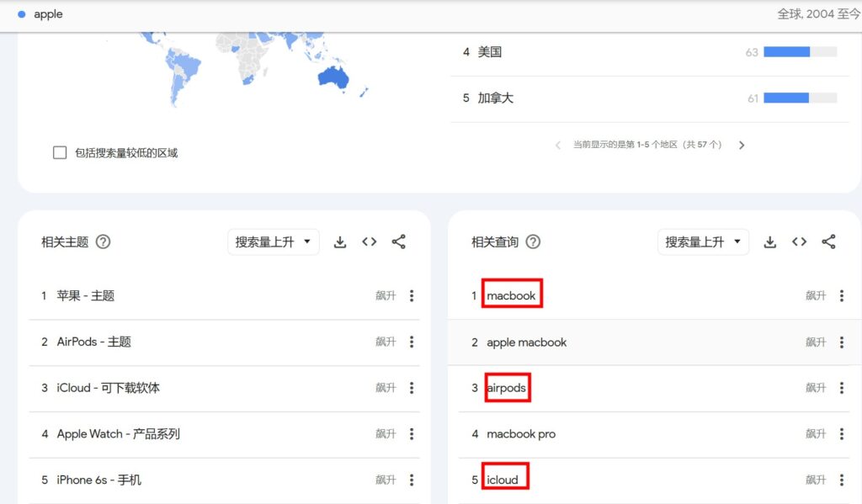Click the 美国 interest bar

click(x=800, y=52)
